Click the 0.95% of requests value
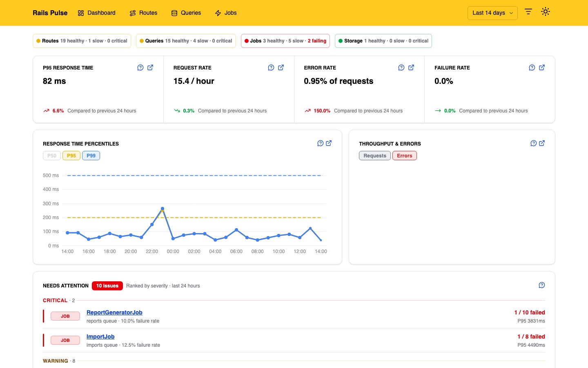This screenshot has width=588, height=368. tap(339, 81)
